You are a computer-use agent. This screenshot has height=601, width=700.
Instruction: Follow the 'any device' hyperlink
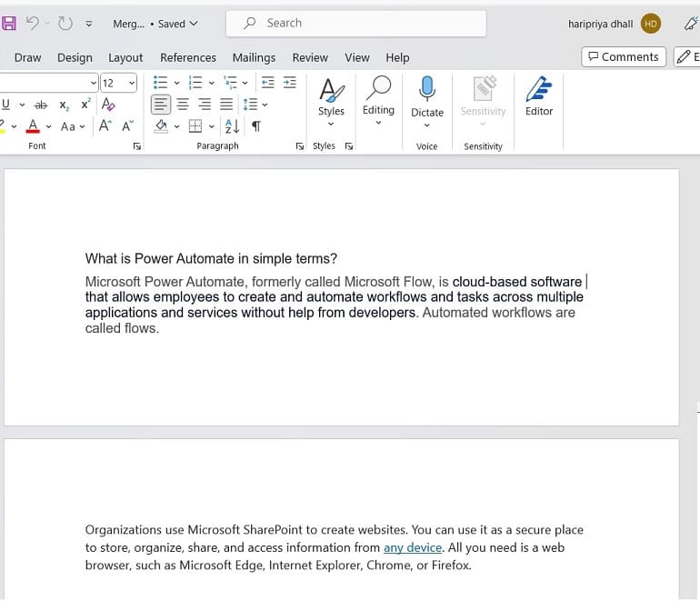(x=413, y=547)
